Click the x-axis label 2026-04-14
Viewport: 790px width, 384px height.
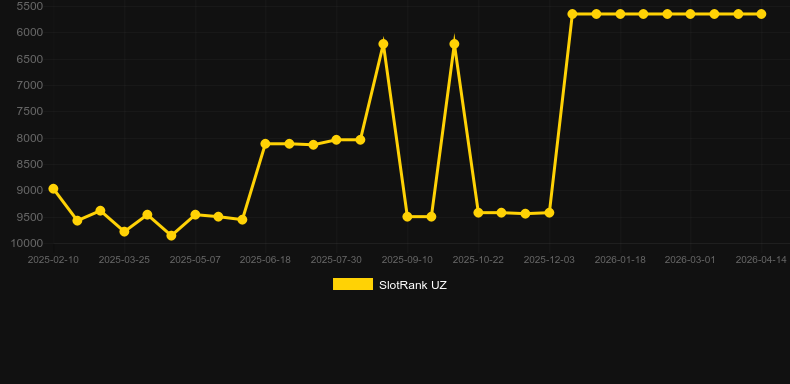(761, 260)
